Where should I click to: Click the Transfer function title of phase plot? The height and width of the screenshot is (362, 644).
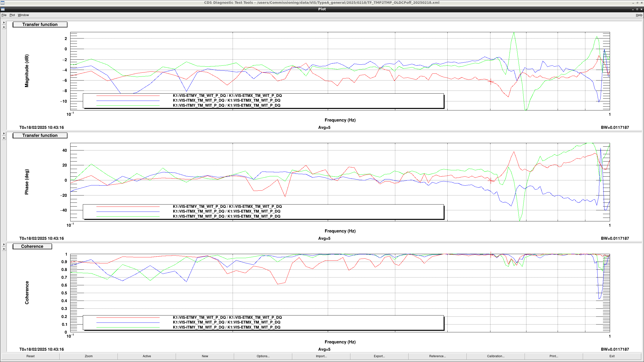tap(40, 135)
